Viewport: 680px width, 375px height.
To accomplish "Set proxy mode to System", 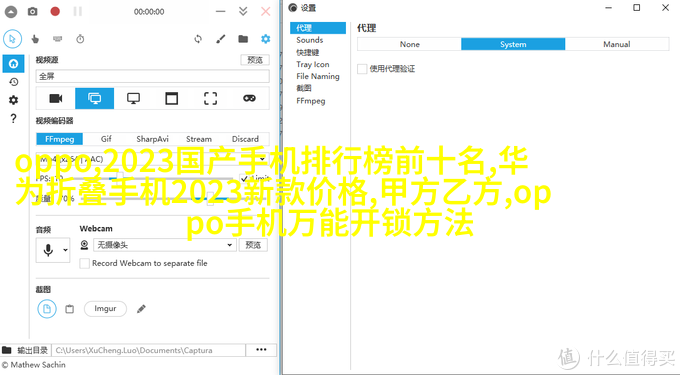I will [x=513, y=44].
